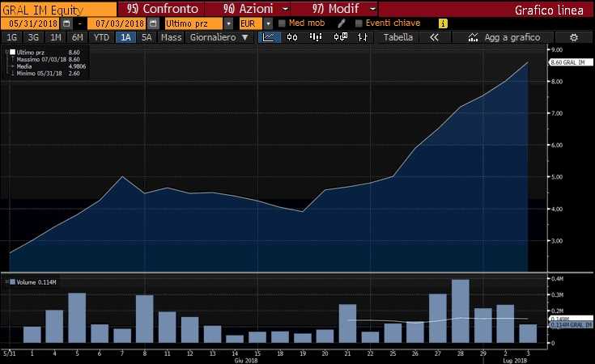Click the GRAL IM Equity ticker field

point(58,10)
